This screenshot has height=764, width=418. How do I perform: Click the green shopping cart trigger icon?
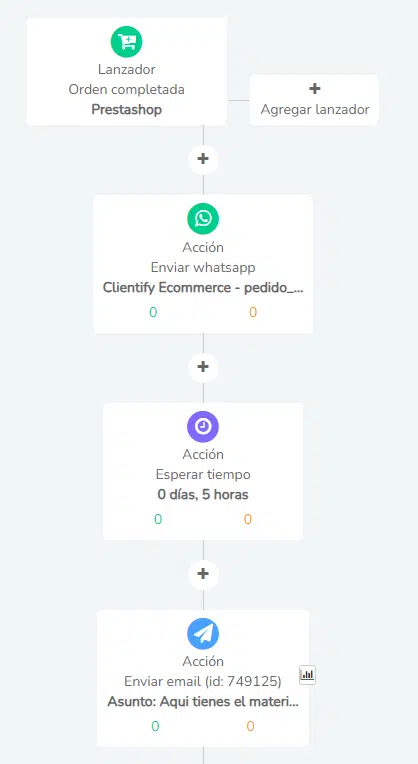(x=127, y=42)
